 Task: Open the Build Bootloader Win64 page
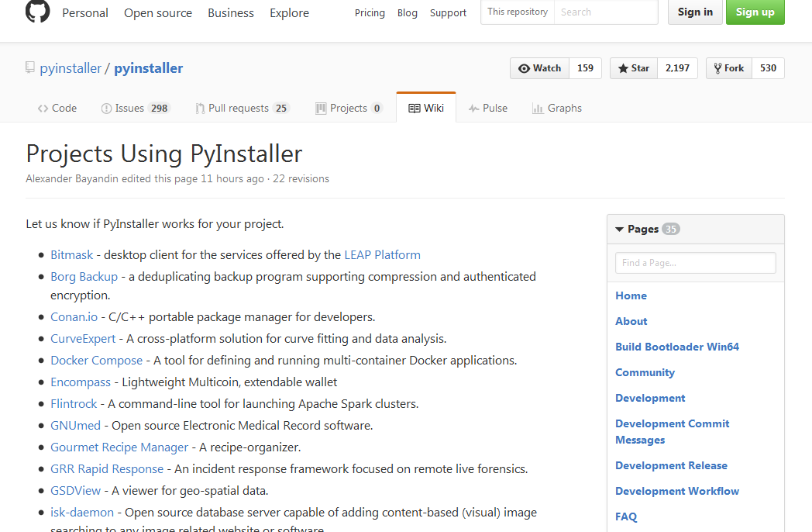coord(677,347)
